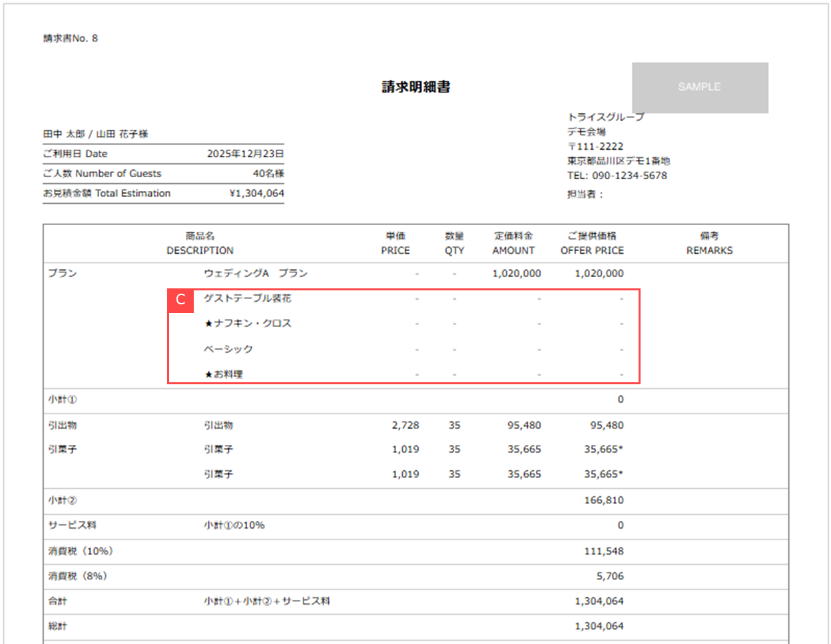
Task: Click the 請求書No. 8 label
Action: tap(71, 39)
